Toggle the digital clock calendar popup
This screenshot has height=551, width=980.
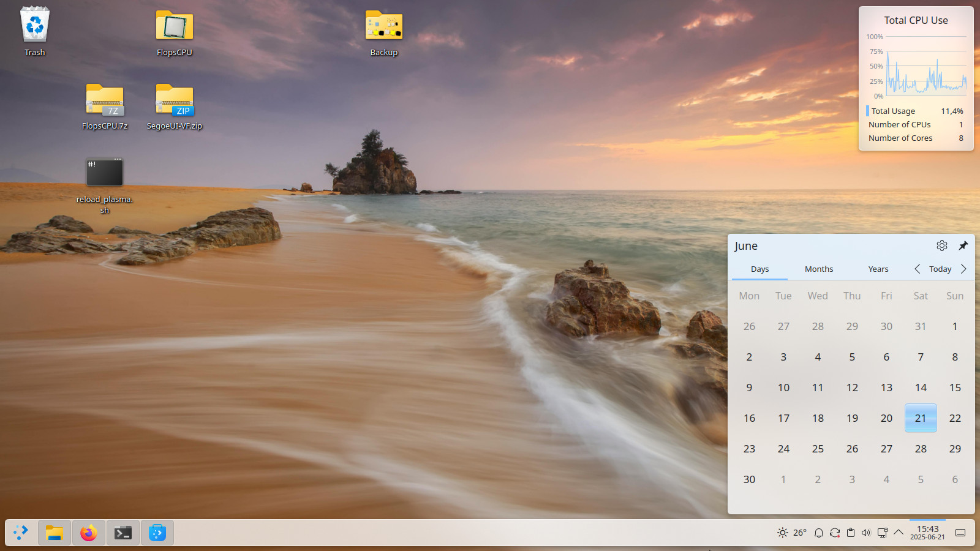point(927,533)
